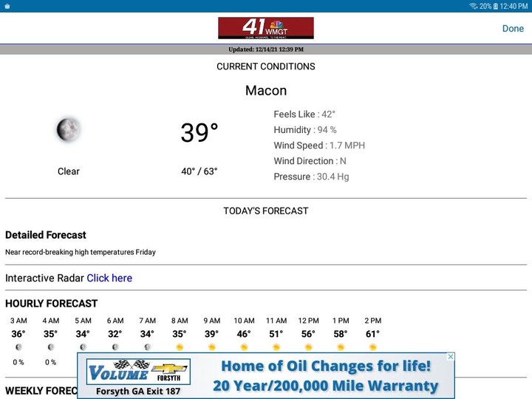Tap the 39° current temperature reading
Screen dimensions: 532x399
(199, 133)
